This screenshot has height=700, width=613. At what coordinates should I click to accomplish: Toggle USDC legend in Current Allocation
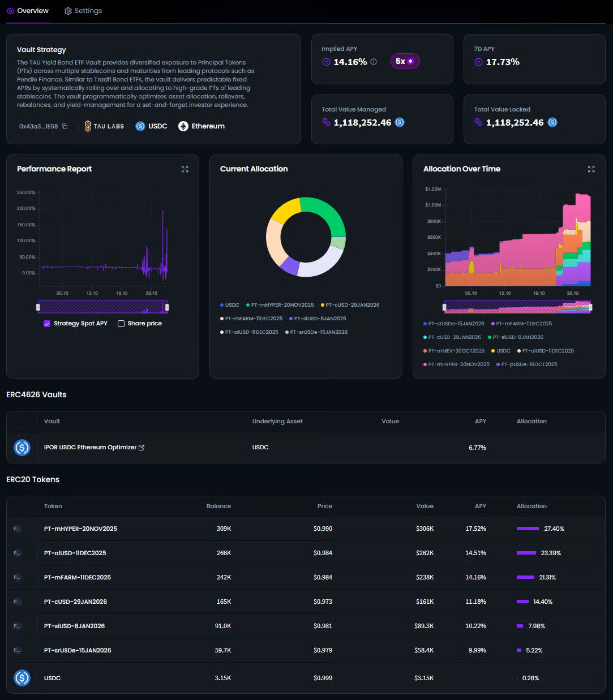pyautogui.click(x=230, y=305)
